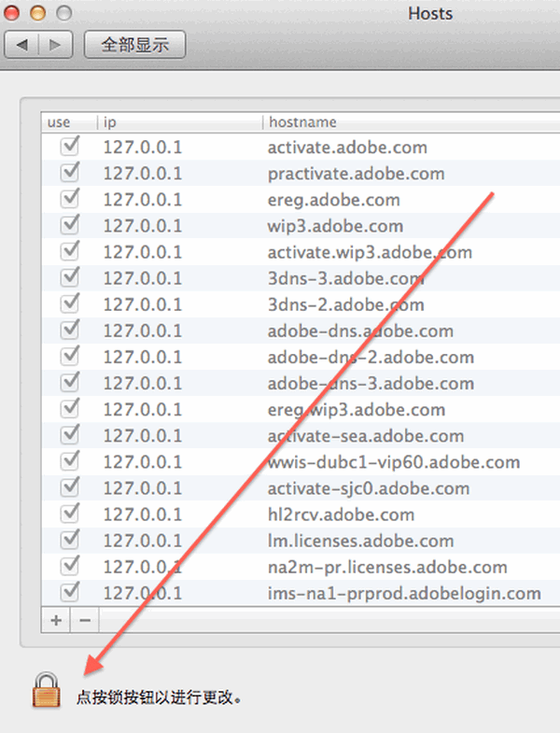
Task: Click the text 点按锁按钮以进行更改
Action: tap(159, 698)
